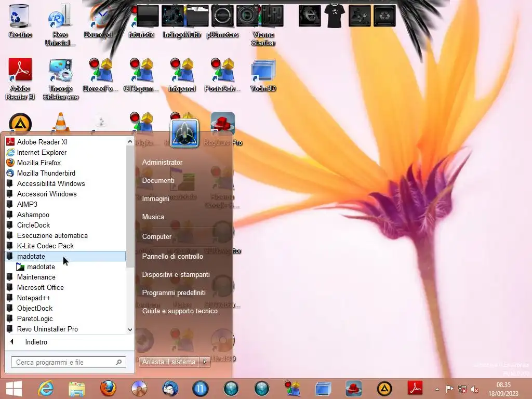Launch Adobe Reader XI from the desktop
532x399 pixels.
(20, 79)
